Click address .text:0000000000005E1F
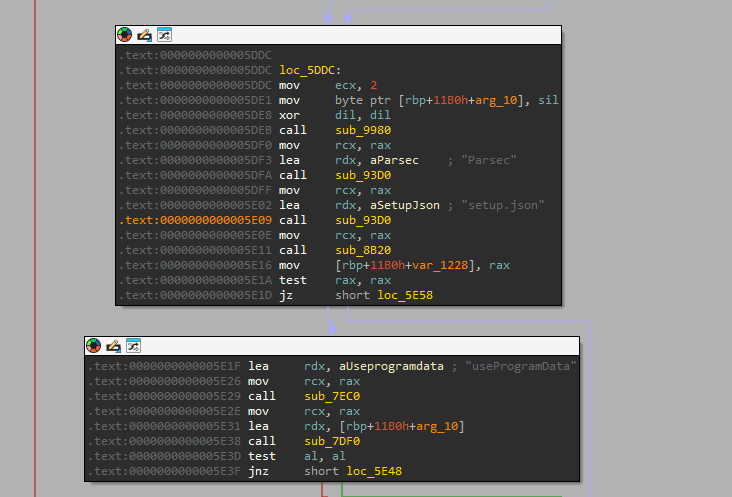Viewport: 732px width, 497px height. [164, 366]
